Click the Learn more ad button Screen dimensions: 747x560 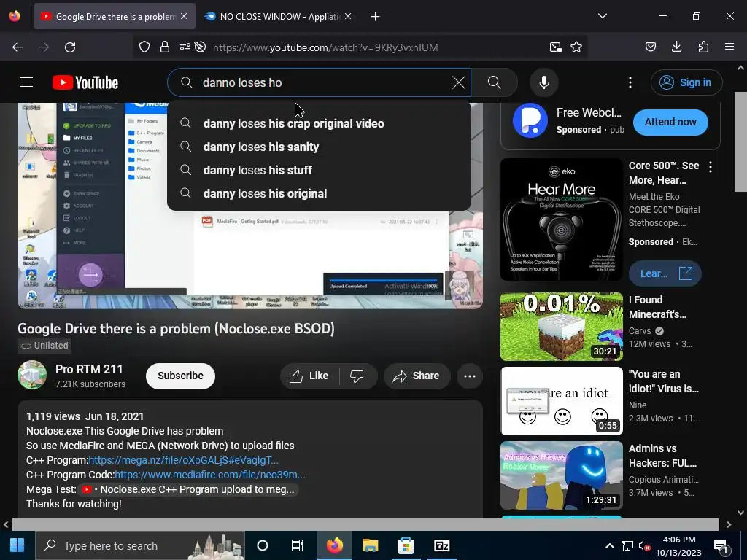665,273
